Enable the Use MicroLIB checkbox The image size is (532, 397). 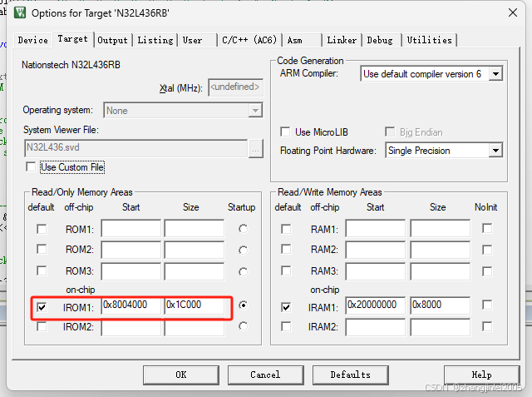pos(285,132)
